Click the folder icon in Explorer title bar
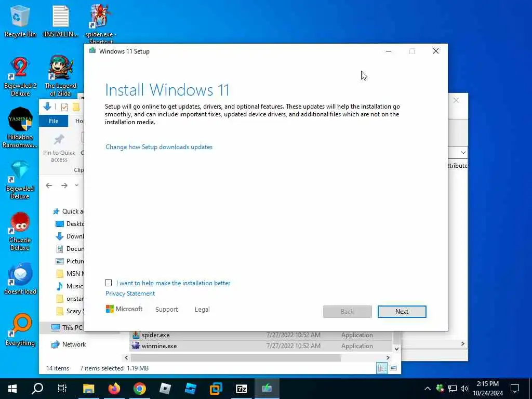Screen dimensions: 532x399 pos(76,107)
